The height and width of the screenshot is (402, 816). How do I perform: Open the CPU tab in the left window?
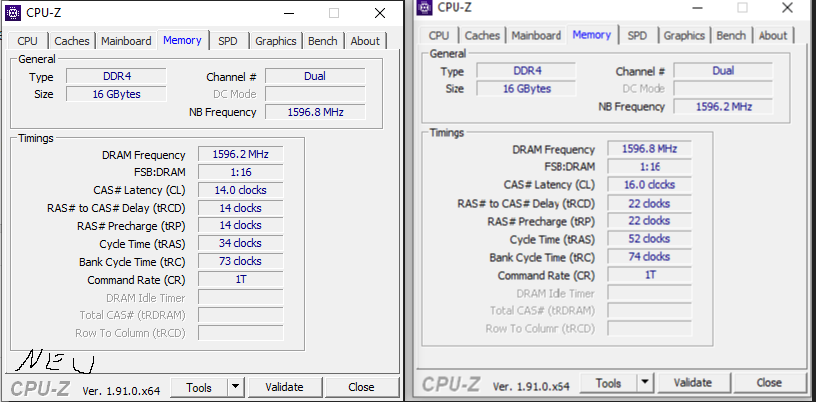[28, 41]
